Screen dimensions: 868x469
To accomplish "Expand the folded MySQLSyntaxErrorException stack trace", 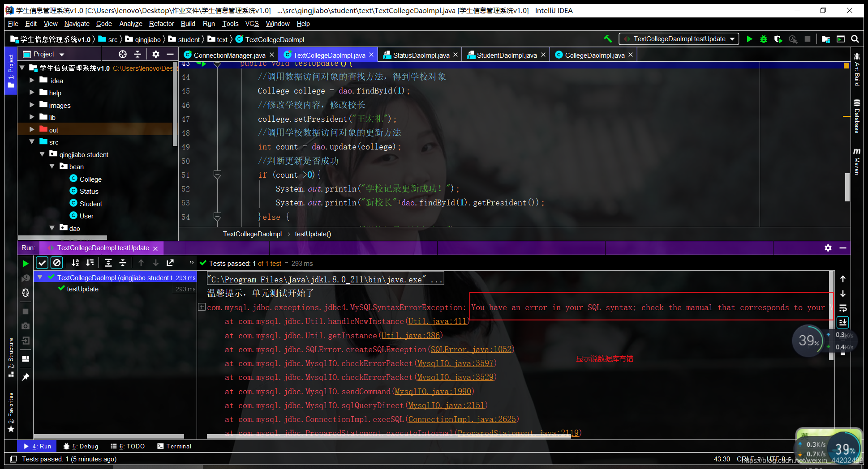I will [202, 307].
